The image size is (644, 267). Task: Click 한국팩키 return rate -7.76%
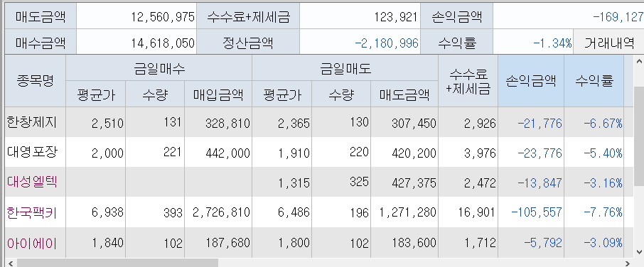[603, 212]
